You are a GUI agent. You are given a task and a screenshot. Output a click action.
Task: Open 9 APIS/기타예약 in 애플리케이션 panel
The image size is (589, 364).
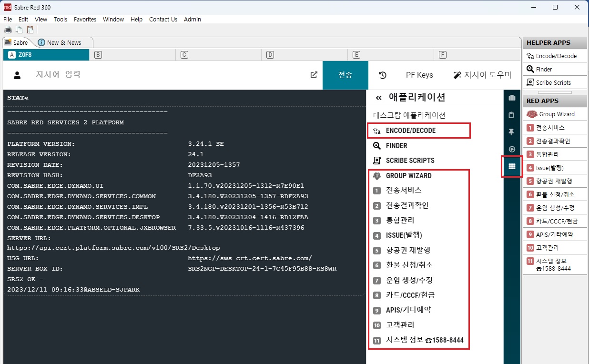coord(402,310)
